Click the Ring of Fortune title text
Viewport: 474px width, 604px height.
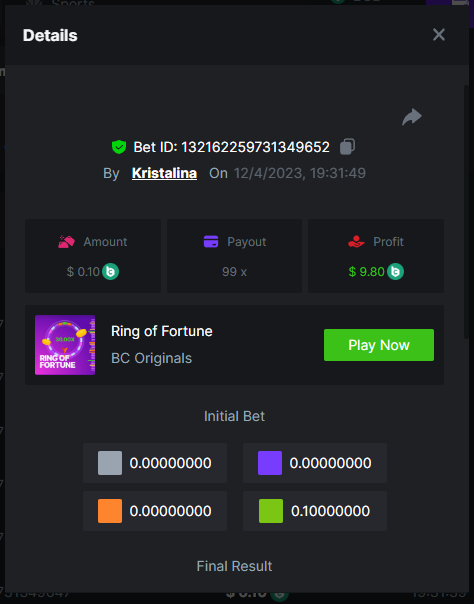click(x=162, y=331)
